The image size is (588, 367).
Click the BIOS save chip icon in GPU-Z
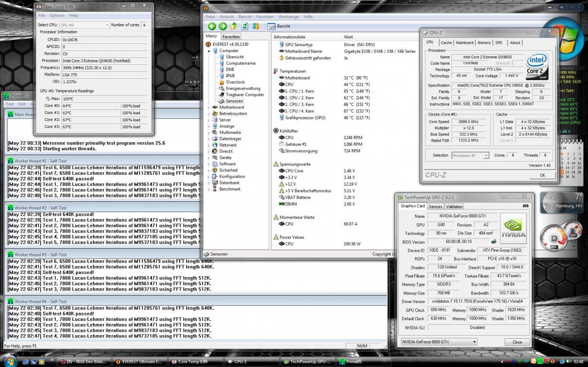(x=494, y=241)
